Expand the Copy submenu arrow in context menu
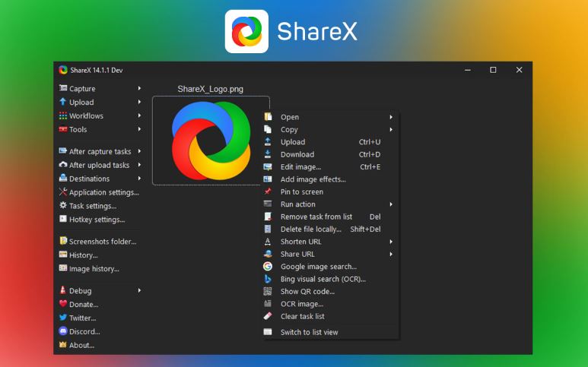The width and height of the screenshot is (588, 367). tap(391, 130)
